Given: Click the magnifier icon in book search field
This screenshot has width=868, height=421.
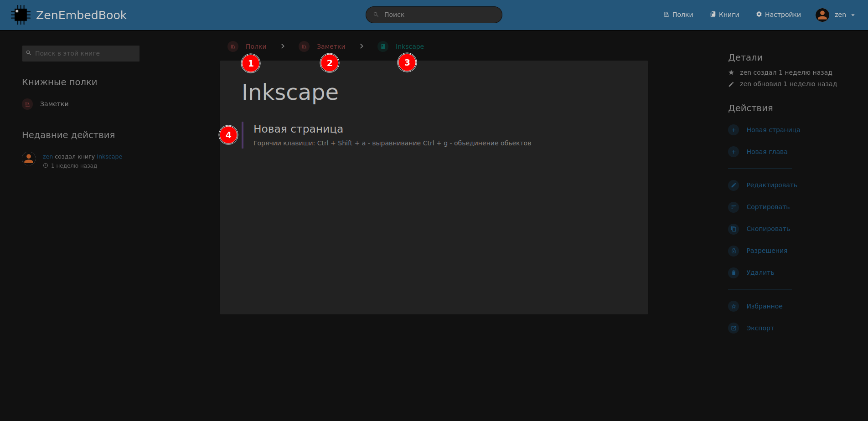Looking at the screenshot, I should (x=29, y=53).
